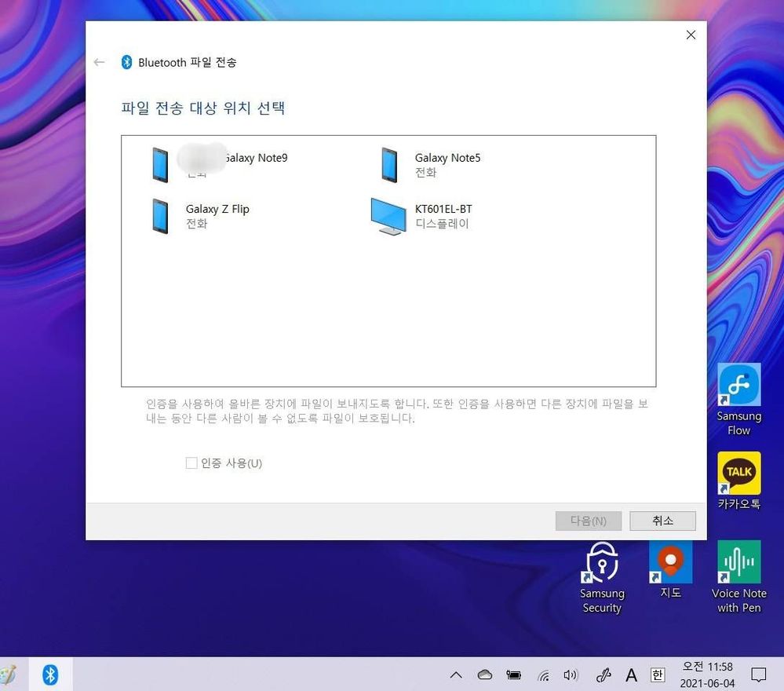Click the Bluetooth icon in the taskbar
The width and height of the screenshot is (784, 691).
click(x=50, y=675)
